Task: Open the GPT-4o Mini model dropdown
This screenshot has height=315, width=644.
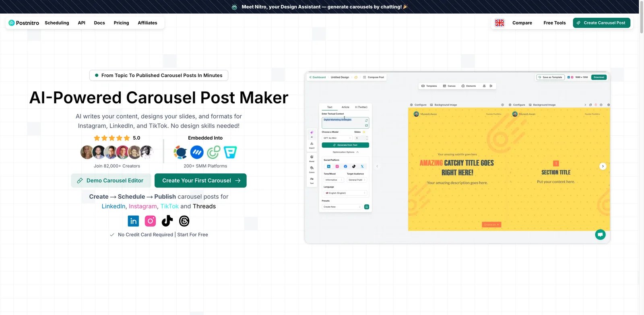Action: pos(337,138)
